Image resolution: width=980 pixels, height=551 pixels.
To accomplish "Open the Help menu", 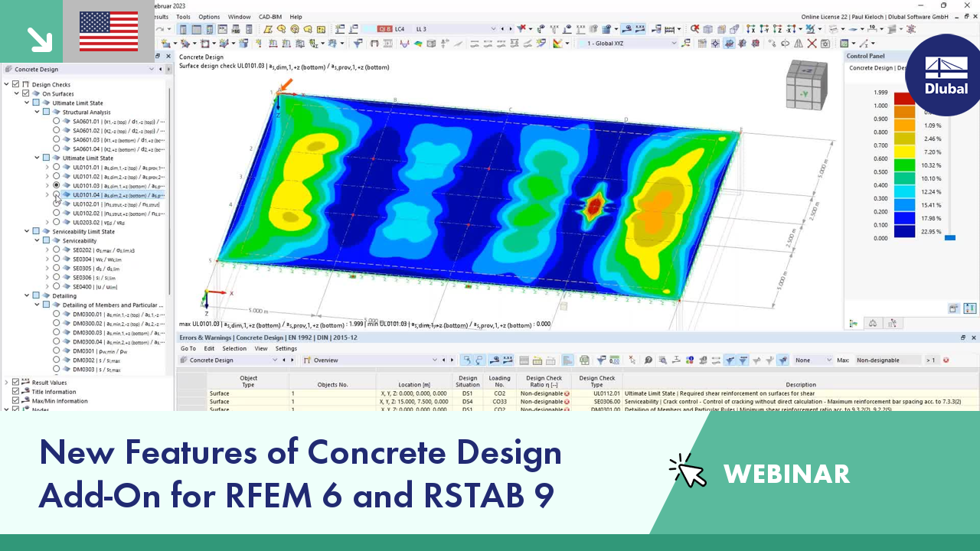I will click(x=296, y=17).
